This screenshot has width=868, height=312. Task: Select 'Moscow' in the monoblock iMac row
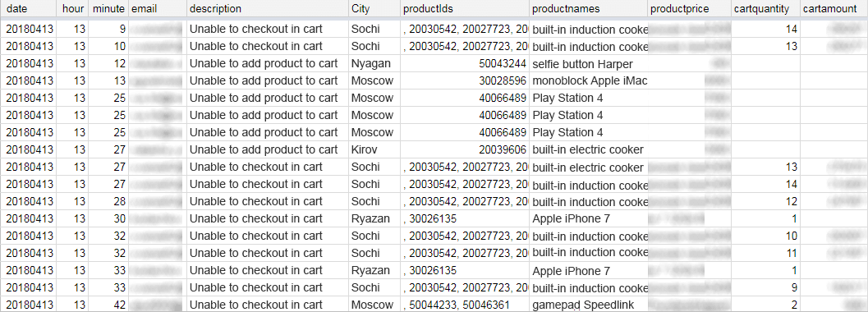click(x=374, y=80)
